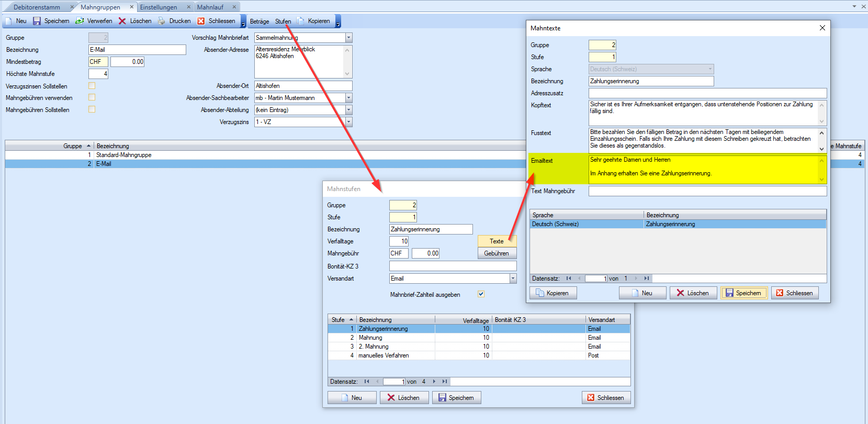The image size is (868, 424).
Task: Click Löschen in the Mahntexte dialog
Action: coord(693,293)
